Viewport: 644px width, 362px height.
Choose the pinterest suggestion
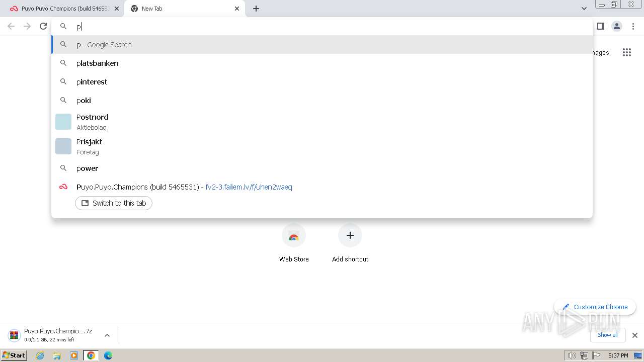pyautogui.click(x=322, y=82)
